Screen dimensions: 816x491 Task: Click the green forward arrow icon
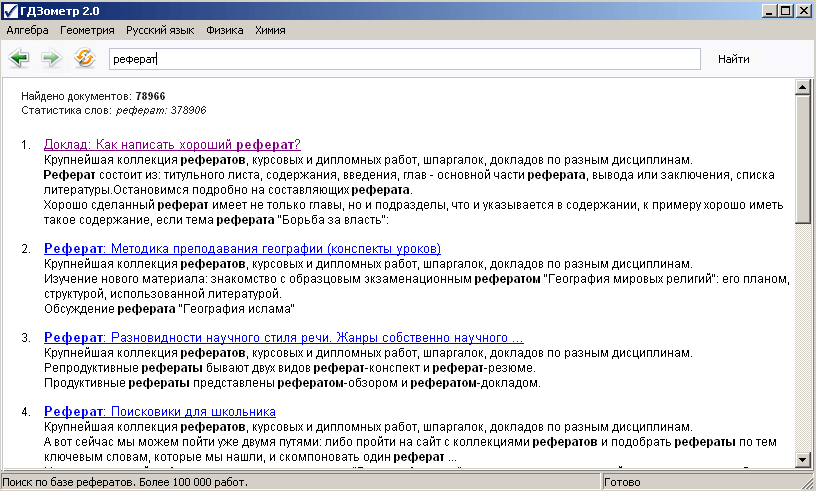tap(52, 58)
